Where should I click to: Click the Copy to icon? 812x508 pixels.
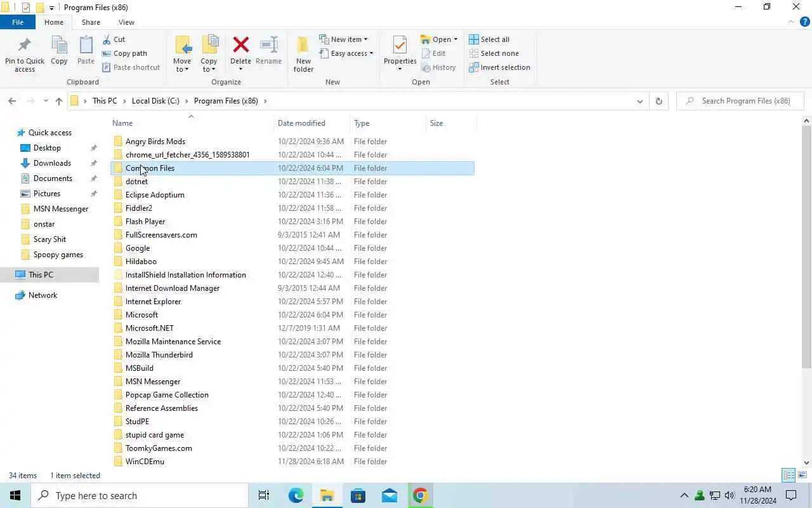tap(209, 46)
